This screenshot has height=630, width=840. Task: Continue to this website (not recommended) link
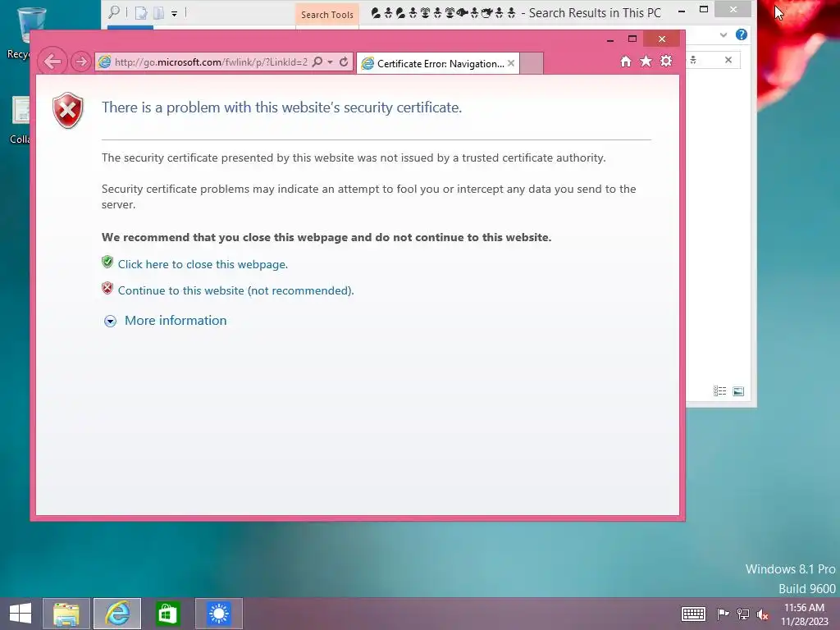click(x=235, y=290)
